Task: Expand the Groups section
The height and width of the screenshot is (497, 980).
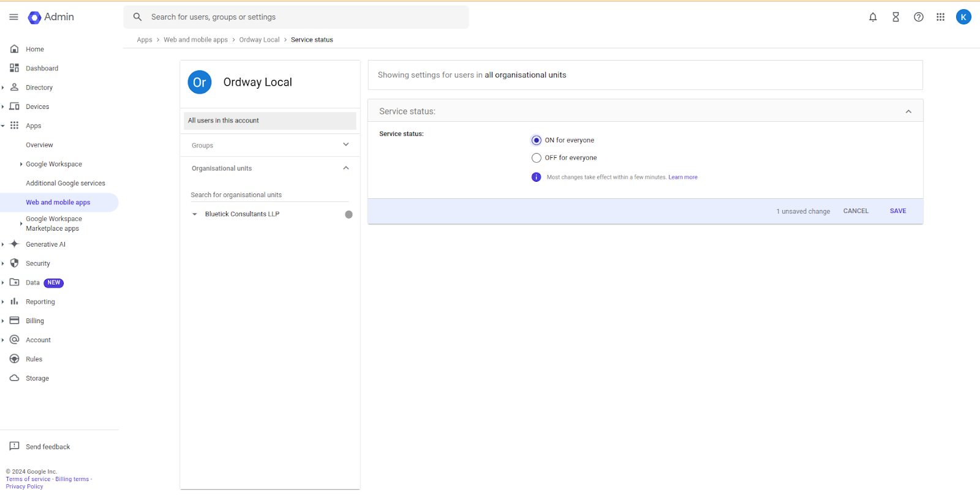Action: pos(345,144)
